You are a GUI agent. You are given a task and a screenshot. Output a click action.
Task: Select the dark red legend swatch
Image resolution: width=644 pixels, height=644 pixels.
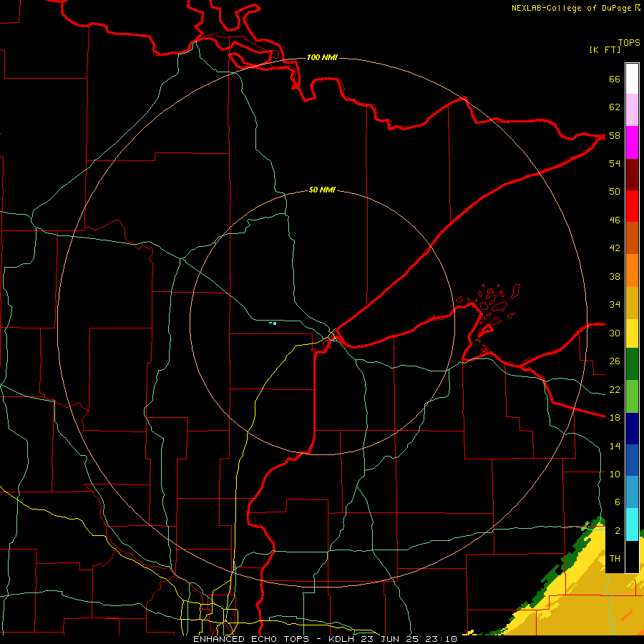(x=632, y=175)
